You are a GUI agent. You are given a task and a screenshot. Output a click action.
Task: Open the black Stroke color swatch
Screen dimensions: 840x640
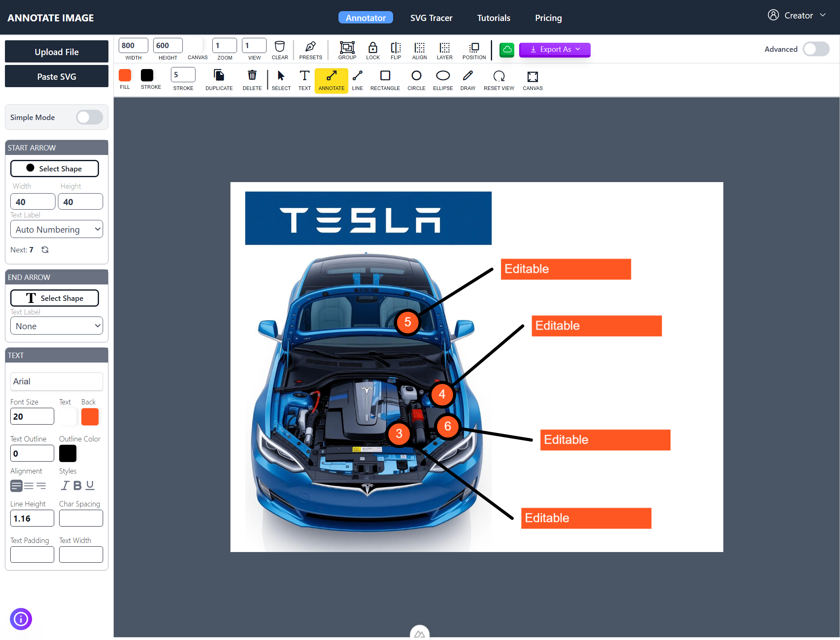click(x=147, y=75)
